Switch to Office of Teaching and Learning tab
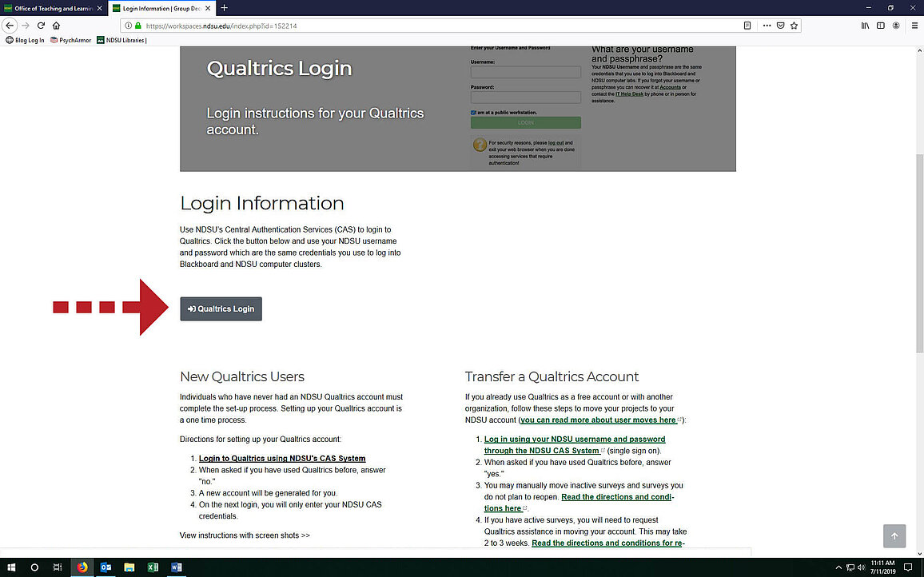The height and width of the screenshot is (577, 924). click(52, 8)
